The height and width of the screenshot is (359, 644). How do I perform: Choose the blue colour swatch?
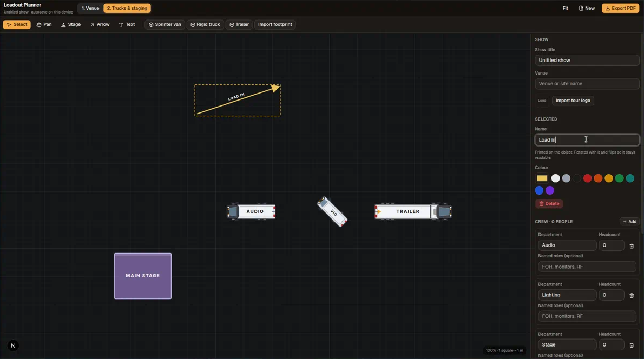click(539, 190)
